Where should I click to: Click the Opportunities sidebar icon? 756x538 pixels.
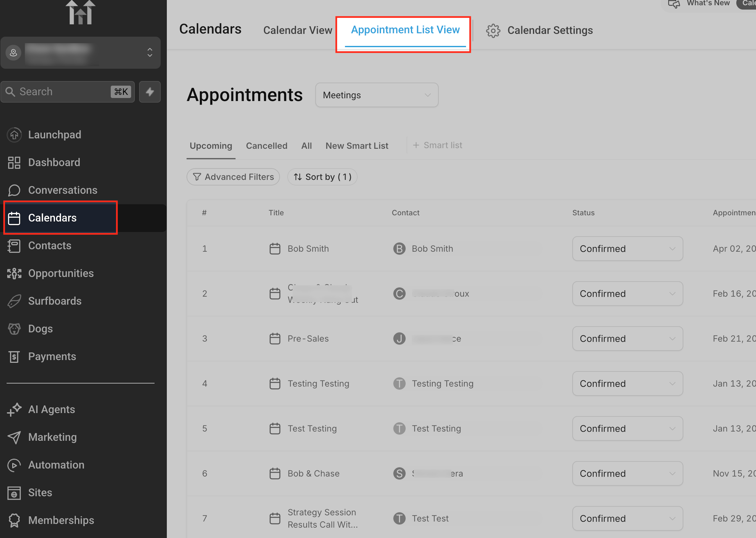coord(14,273)
